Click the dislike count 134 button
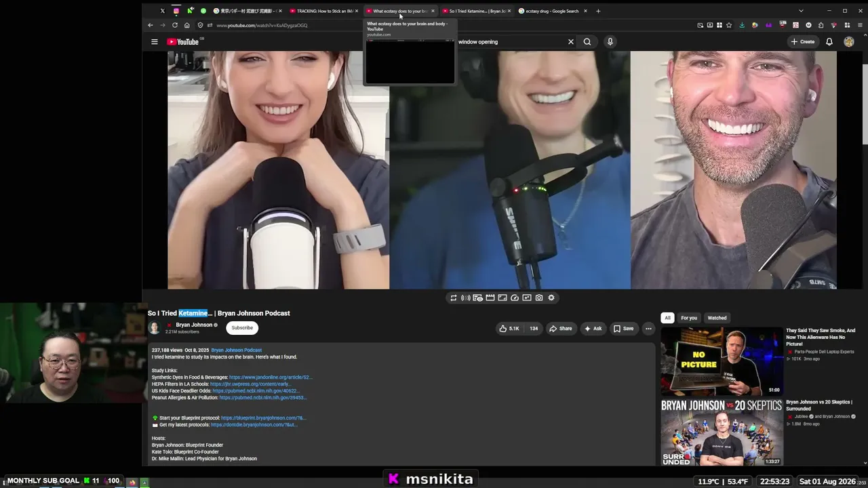 tap(534, 329)
